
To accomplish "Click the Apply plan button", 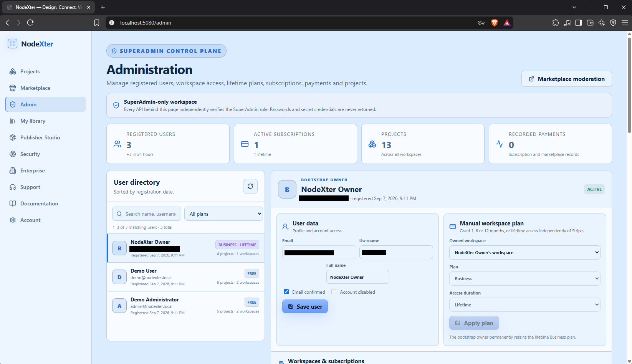I will click(474, 323).
